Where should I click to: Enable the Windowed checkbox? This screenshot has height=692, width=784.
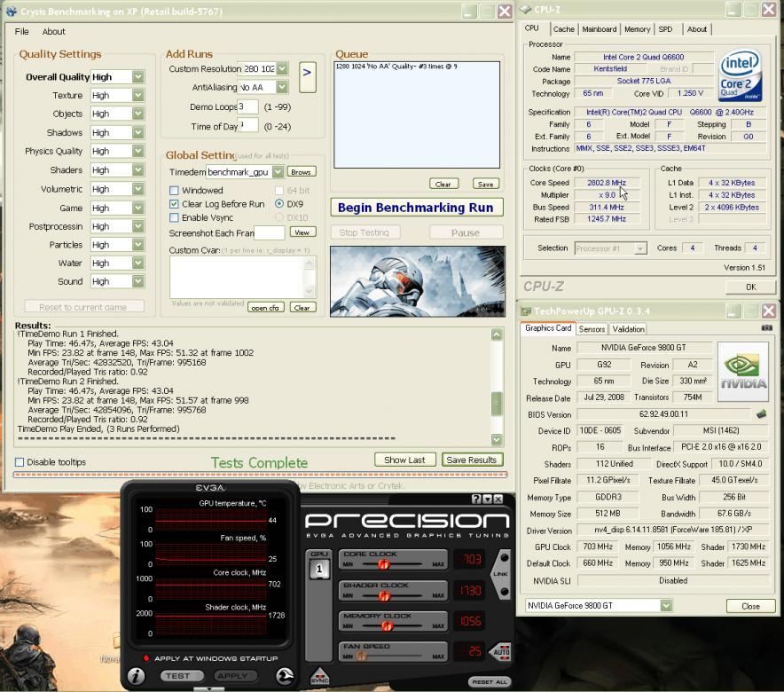(174, 191)
